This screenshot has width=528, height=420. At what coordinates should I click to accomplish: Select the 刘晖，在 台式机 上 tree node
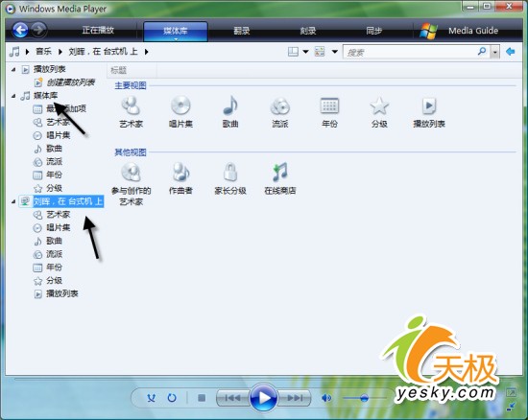68,201
